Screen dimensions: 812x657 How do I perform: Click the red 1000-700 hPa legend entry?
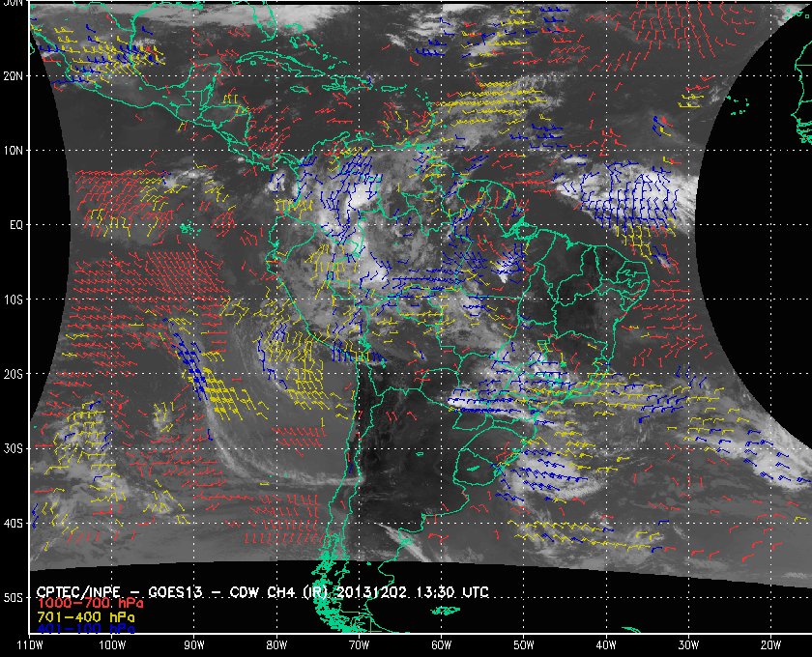pos(90,604)
